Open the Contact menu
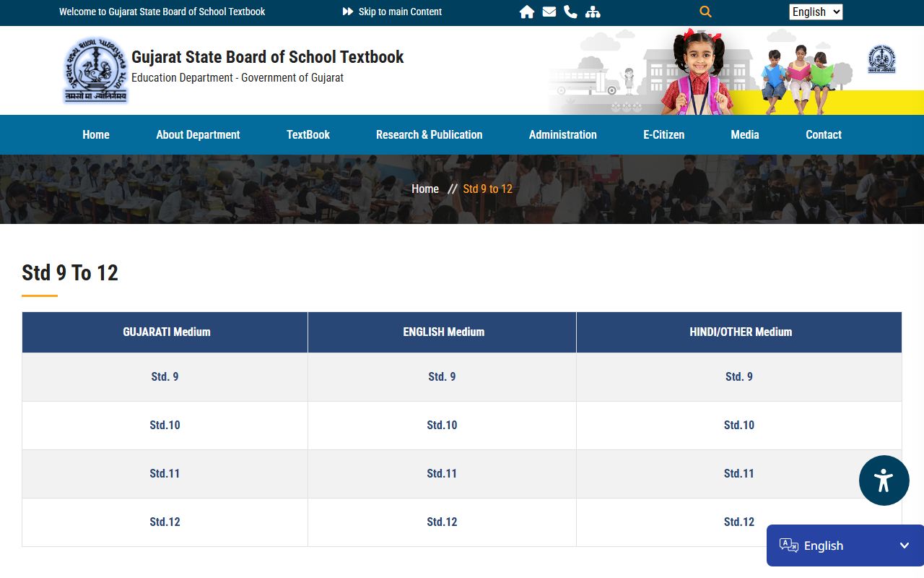 824,134
